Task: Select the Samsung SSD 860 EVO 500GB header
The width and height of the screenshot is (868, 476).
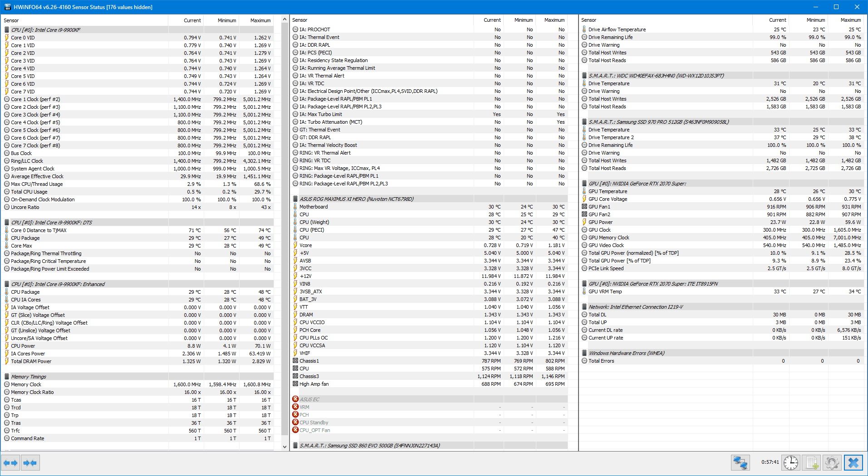Action: (430, 446)
